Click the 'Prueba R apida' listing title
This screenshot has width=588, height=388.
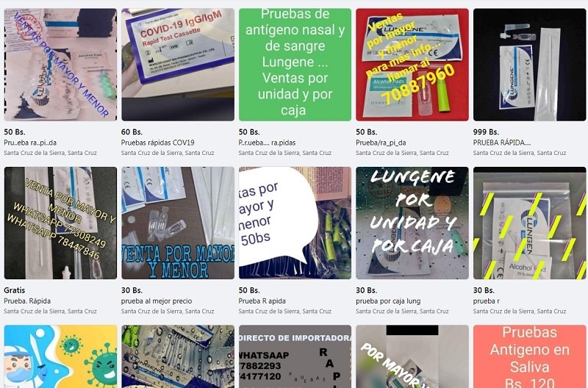[262, 301]
